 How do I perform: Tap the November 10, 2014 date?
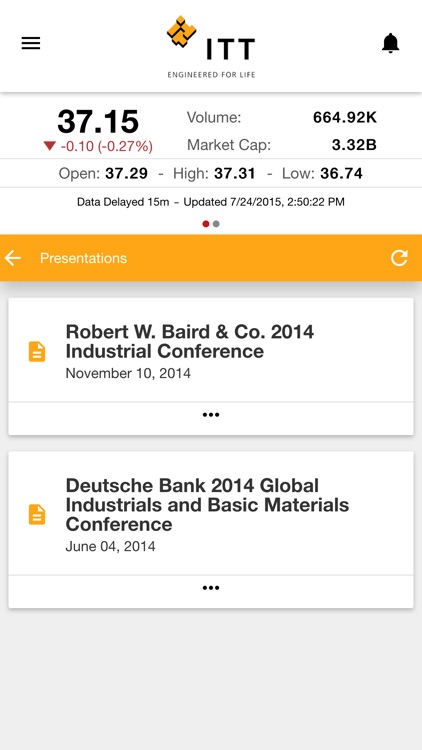pyautogui.click(x=128, y=373)
